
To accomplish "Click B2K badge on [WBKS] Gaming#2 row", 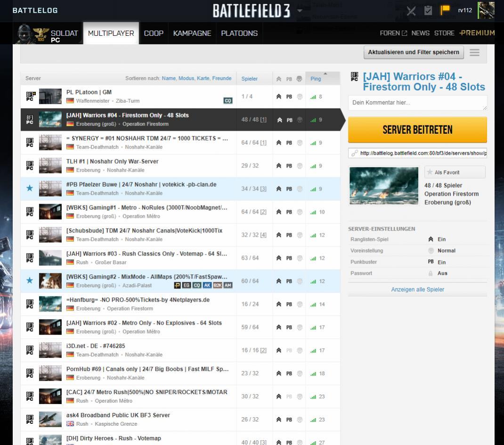I will pyautogui.click(x=218, y=285).
